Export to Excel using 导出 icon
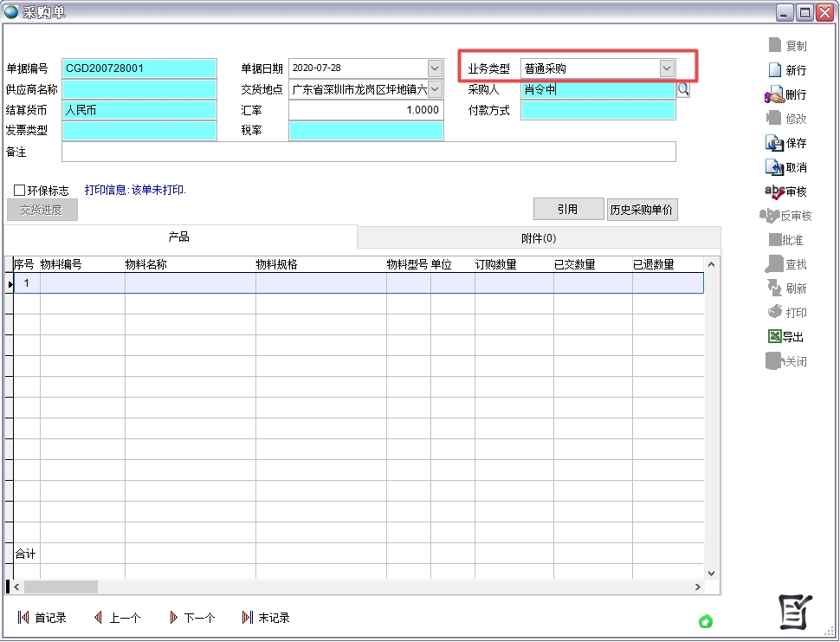The width and height of the screenshot is (840, 642). click(774, 337)
